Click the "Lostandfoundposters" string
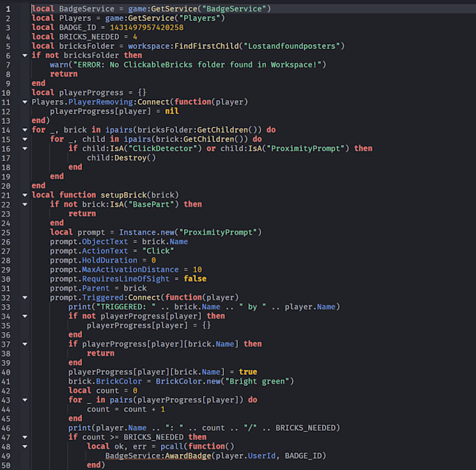 292,46
